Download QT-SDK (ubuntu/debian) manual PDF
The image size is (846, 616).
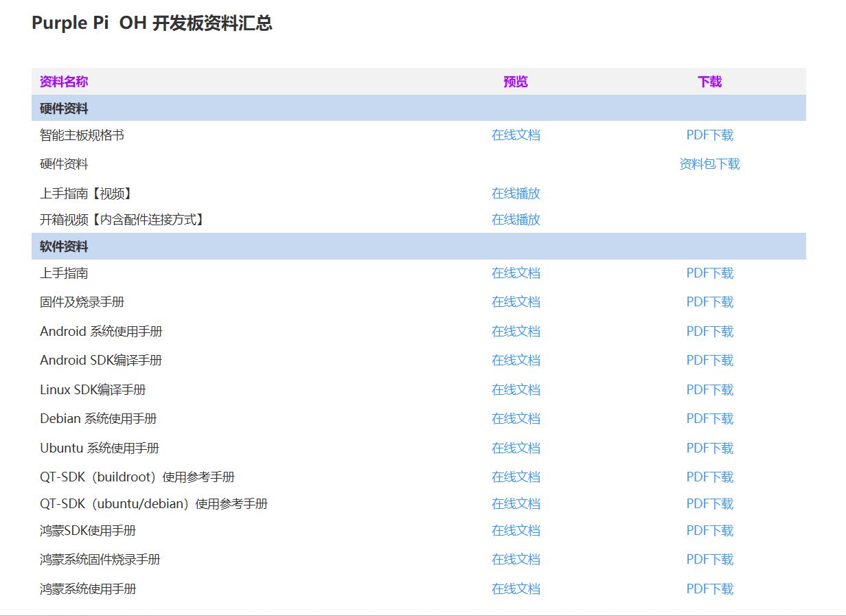coord(709,503)
